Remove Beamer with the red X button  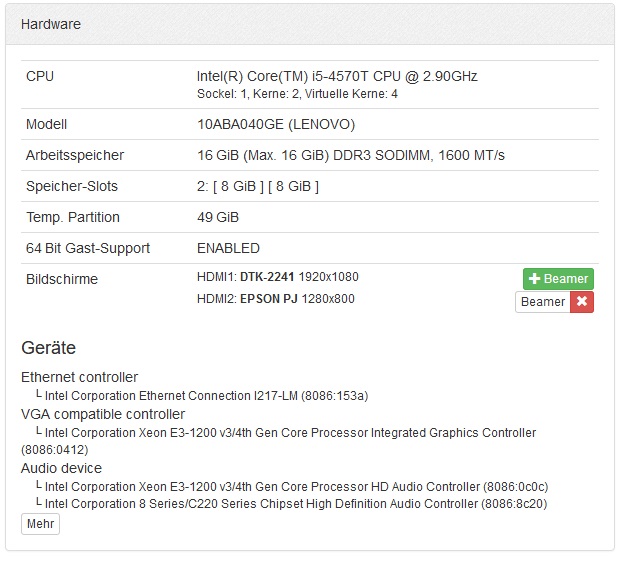pos(582,302)
